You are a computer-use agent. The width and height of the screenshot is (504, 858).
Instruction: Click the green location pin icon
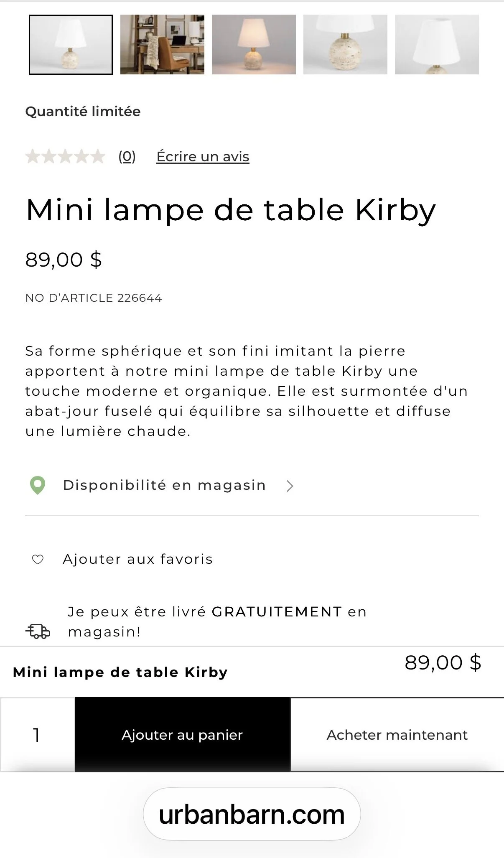(38, 486)
